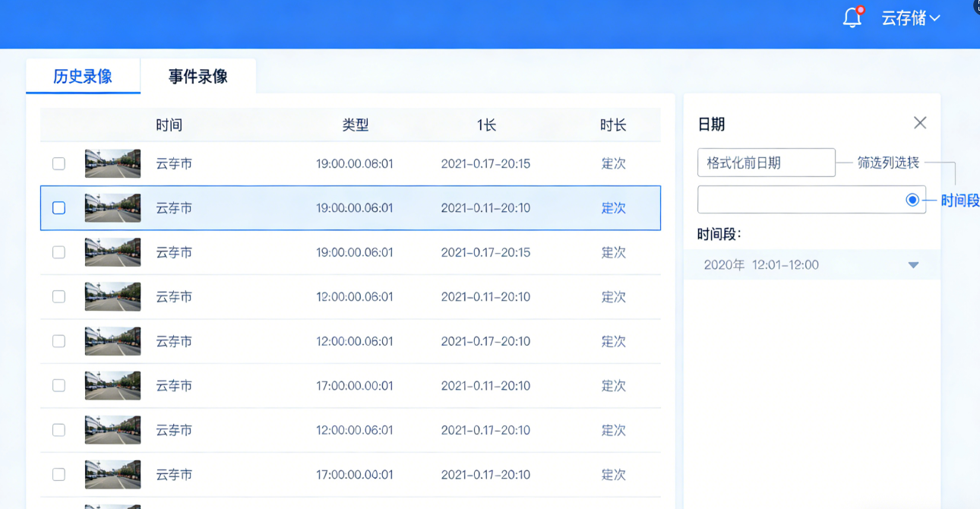Check the first recording's checkbox
The height and width of the screenshot is (509, 980).
point(58,163)
